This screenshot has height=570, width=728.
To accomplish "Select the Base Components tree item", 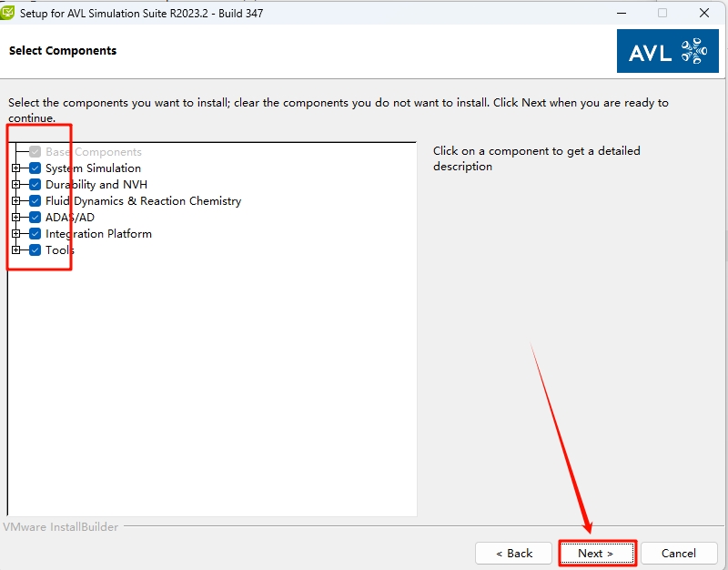I will tap(93, 152).
